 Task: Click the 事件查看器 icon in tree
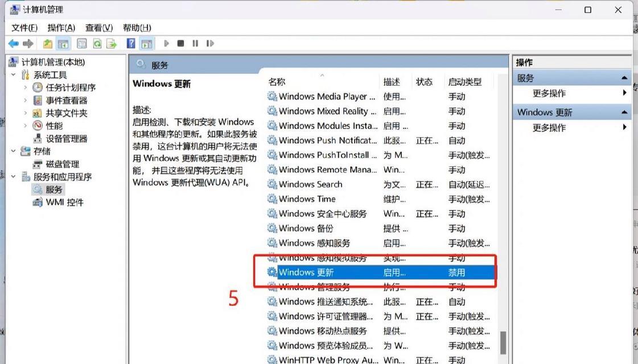38,100
